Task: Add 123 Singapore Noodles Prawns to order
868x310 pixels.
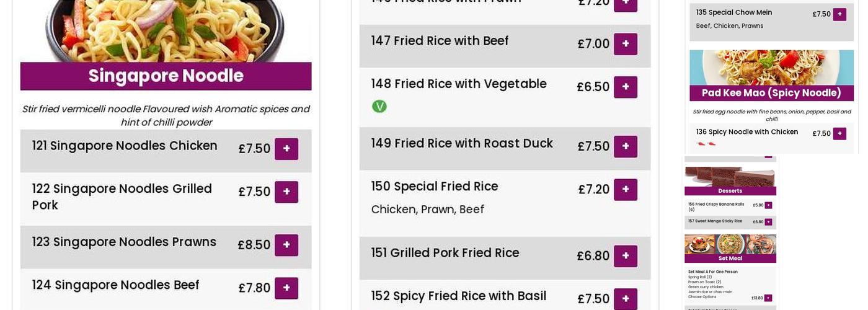Action: tap(286, 245)
